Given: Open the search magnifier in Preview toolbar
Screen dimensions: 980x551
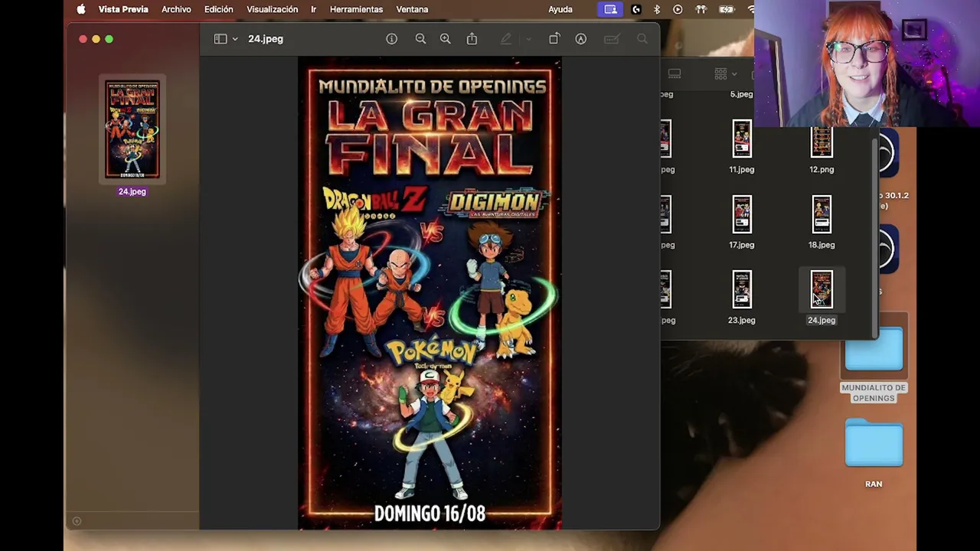Looking at the screenshot, I should click(x=642, y=39).
